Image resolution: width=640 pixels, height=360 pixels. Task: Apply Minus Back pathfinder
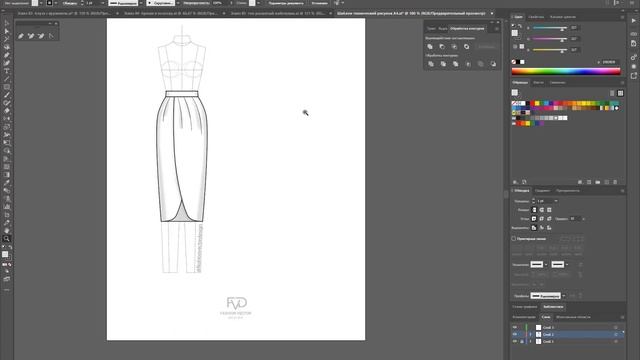coord(493,64)
